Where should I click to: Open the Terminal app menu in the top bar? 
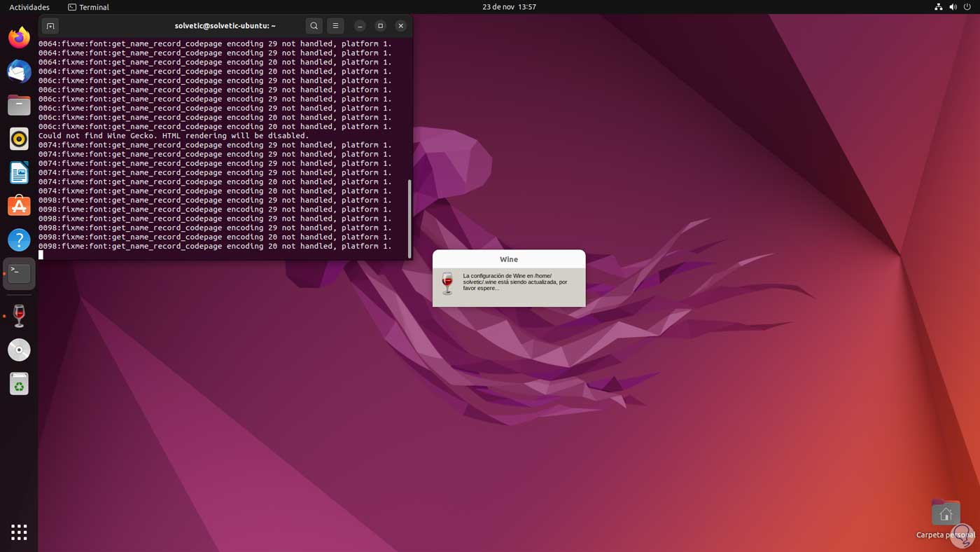pos(88,7)
